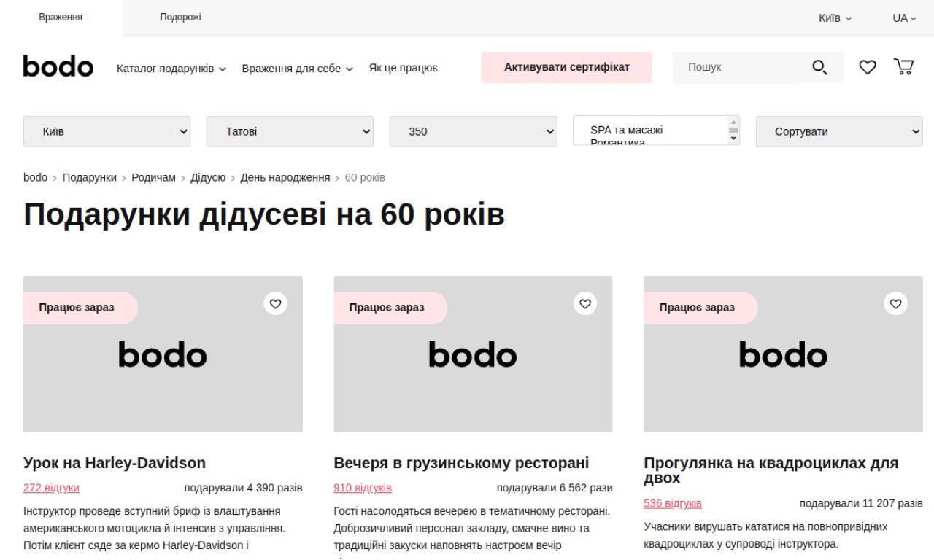Go to Дідусю breadcrumb
This screenshot has height=560, width=934.
(x=208, y=177)
